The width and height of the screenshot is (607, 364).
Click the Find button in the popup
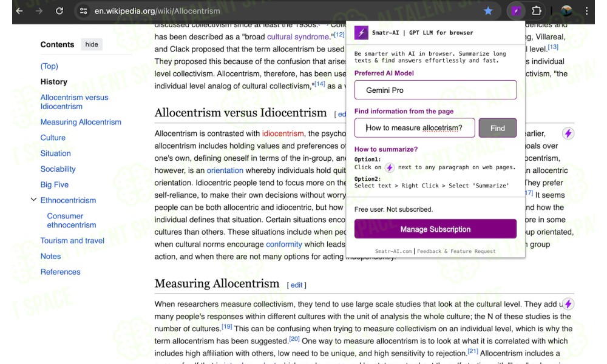pos(498,128)
